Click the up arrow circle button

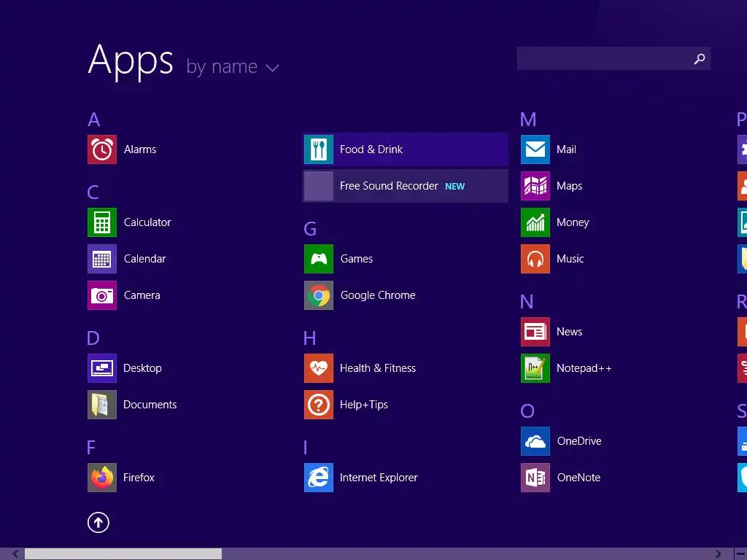tap(98, 522)
